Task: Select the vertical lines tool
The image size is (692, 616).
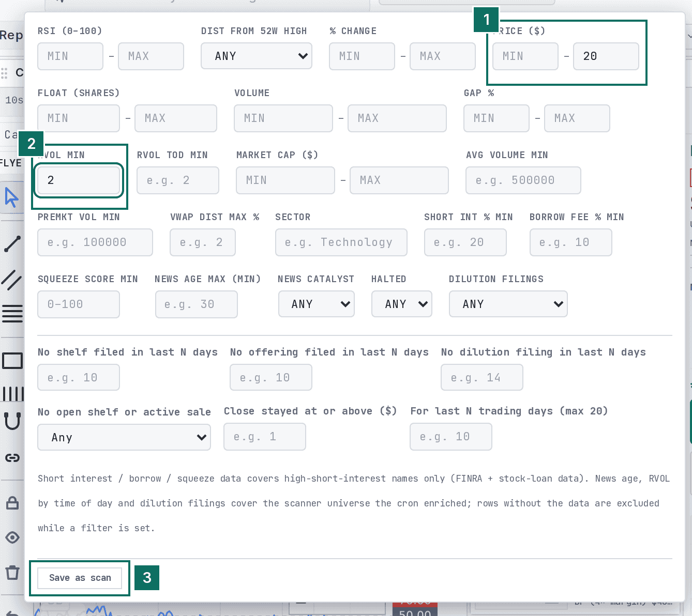Action: (x=12, y=394)
